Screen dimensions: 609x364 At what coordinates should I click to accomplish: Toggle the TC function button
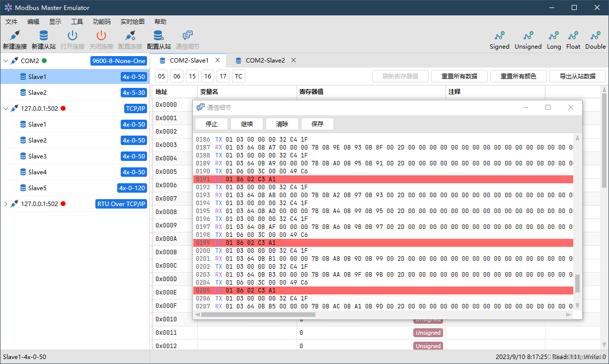(238, 76)
